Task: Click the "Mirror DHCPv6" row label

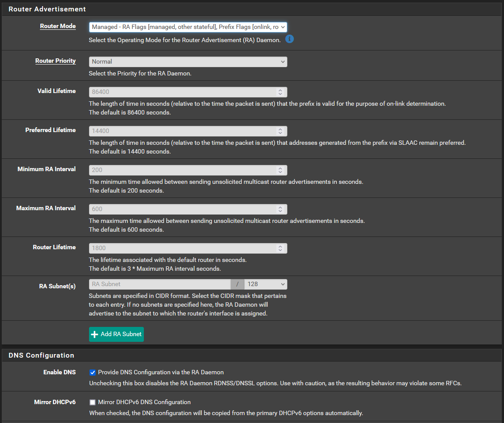Action: [x=55, y=402]
